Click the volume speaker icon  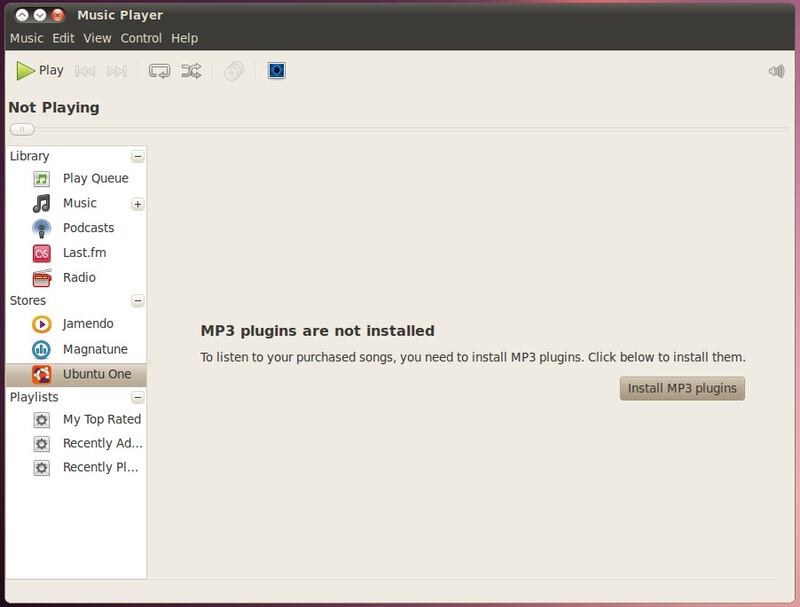pyautogui.click(x=776, y=71)
